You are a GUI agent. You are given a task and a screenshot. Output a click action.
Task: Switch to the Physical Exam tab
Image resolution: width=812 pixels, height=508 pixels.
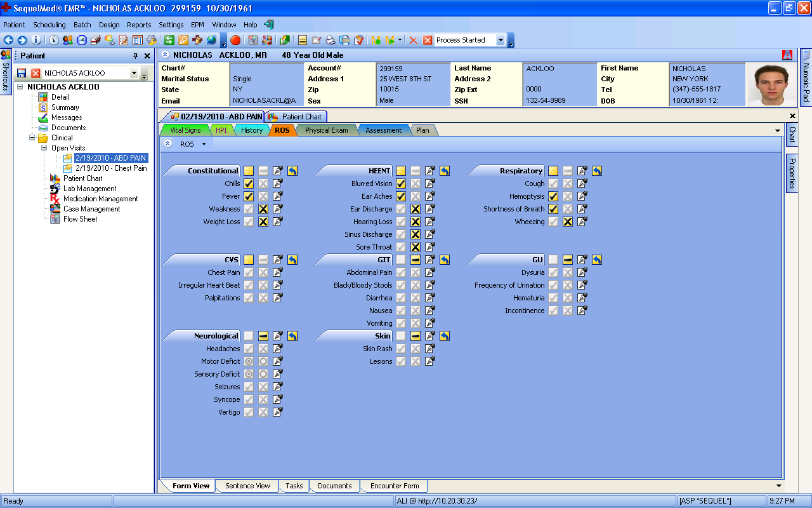pyautogui.click(x=326, y=130)
